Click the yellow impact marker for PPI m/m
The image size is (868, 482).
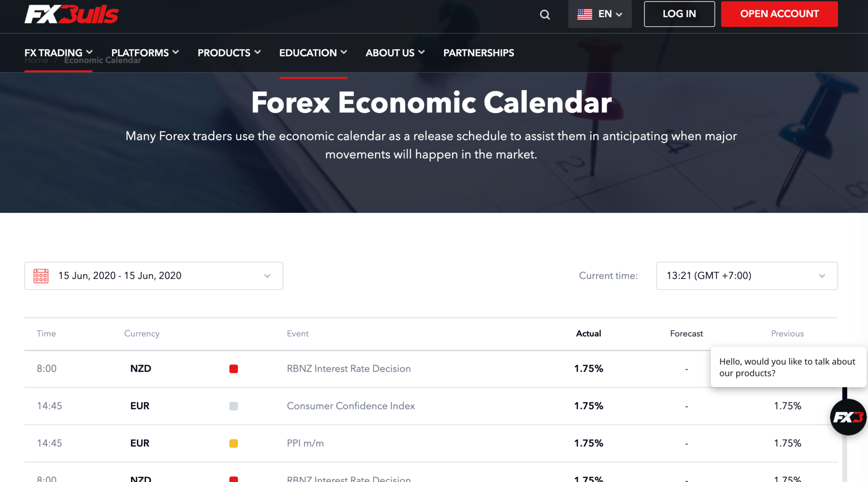tap(234, 443)
